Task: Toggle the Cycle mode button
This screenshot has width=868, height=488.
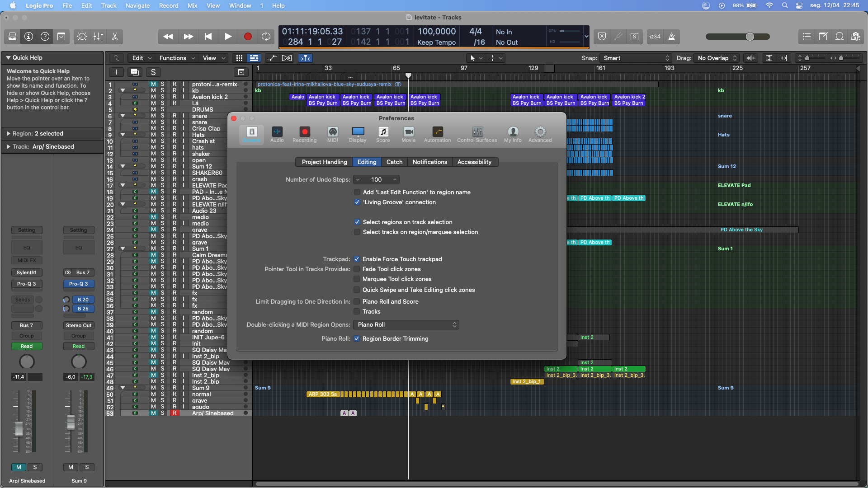Action: pos(266,37)
